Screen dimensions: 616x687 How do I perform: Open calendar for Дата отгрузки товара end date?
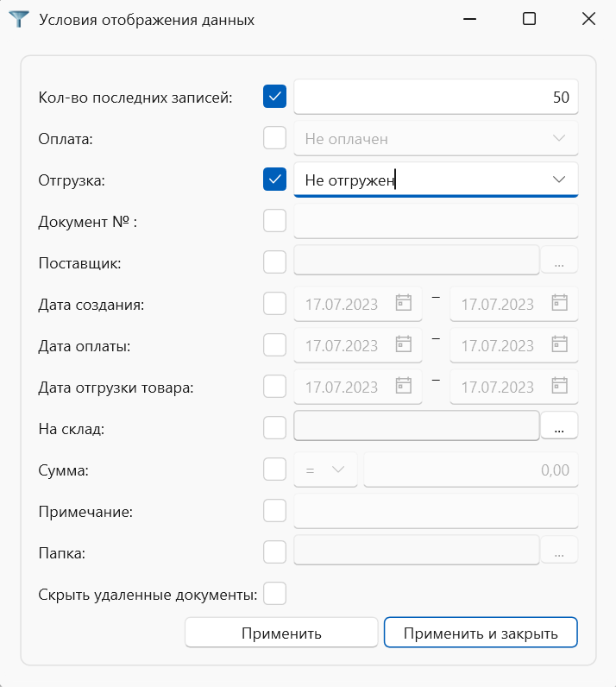559,386
